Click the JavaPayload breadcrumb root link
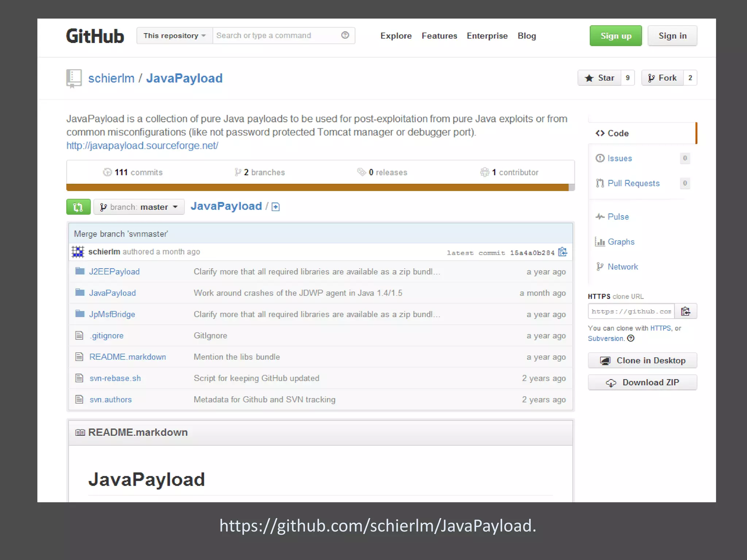 tap(226, 206)
